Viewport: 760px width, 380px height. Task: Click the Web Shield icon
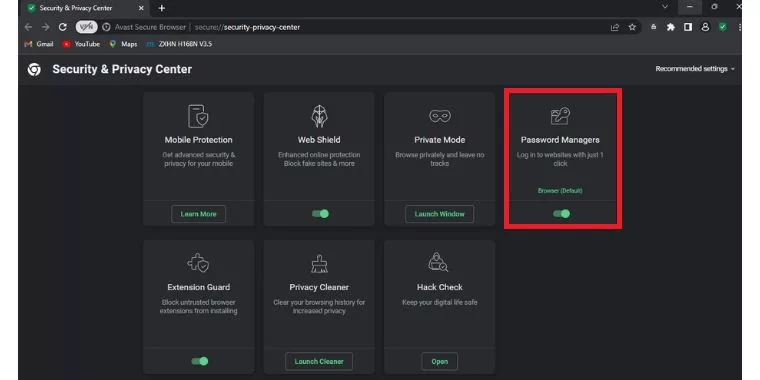(x=319, y=116)
